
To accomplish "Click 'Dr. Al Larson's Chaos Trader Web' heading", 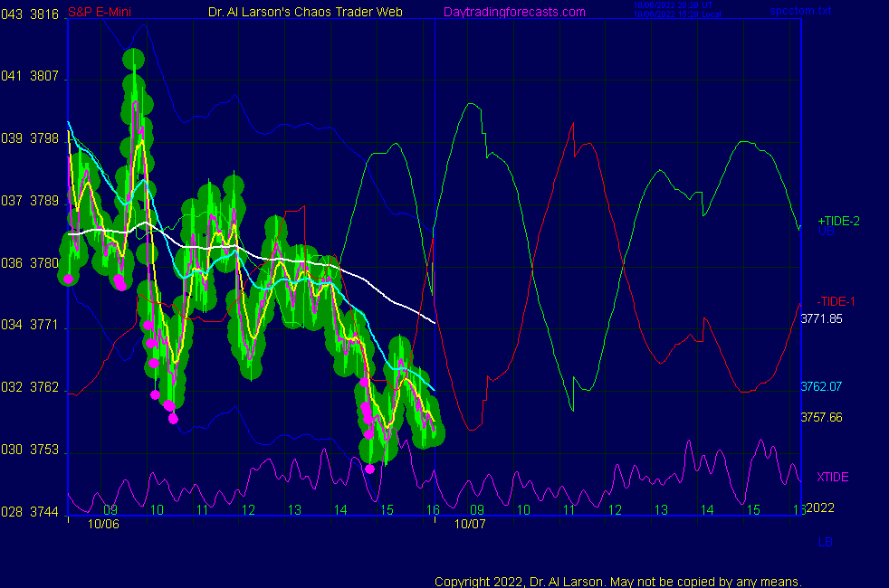I will coord(305,12).
